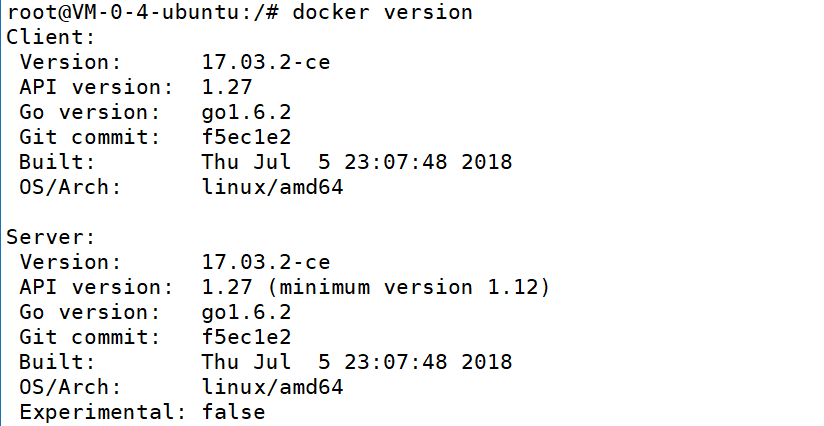
Task: Click the Client OS/Arch value linux/amd64
Action: (x=271, y=187)
